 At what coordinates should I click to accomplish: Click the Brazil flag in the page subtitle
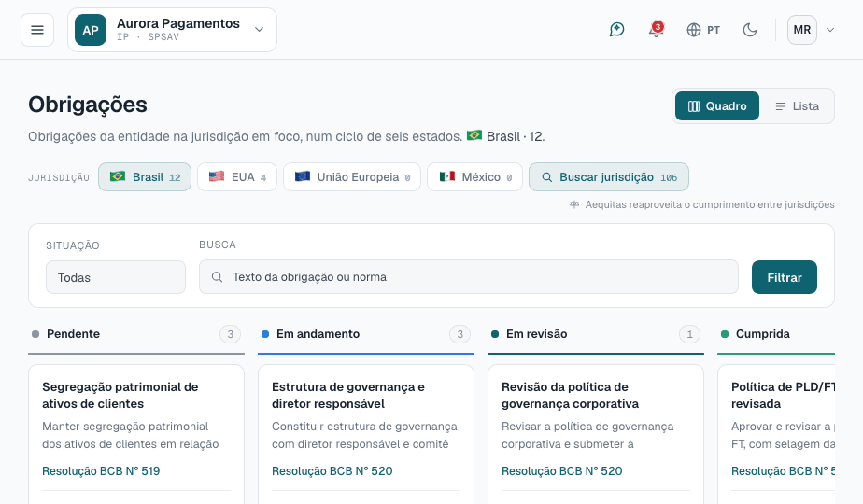click(474, 135)
